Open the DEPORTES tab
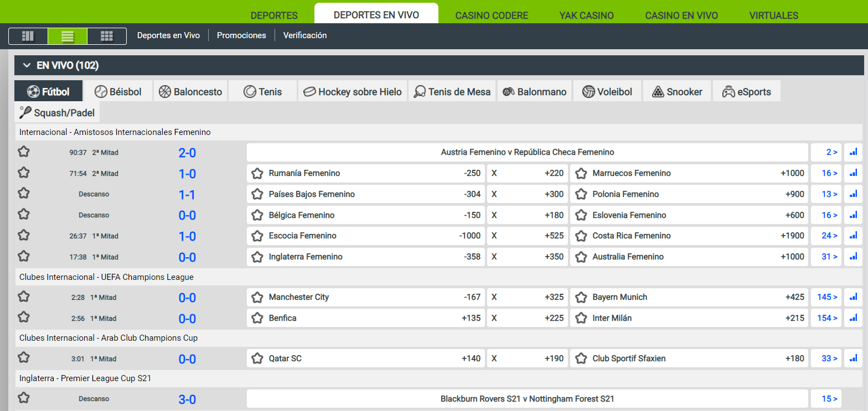The width and height of the screenshot is (868, 411). coord(274,15)
